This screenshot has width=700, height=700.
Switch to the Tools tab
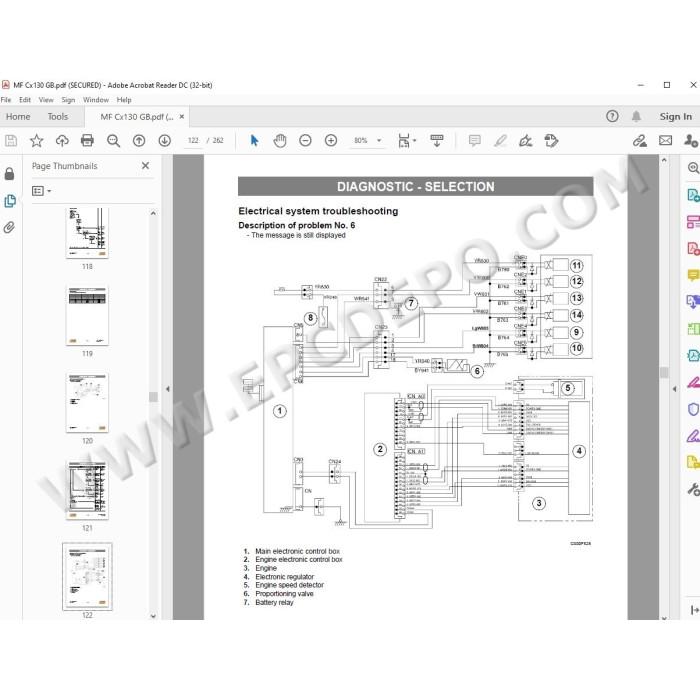click(58, 117)
